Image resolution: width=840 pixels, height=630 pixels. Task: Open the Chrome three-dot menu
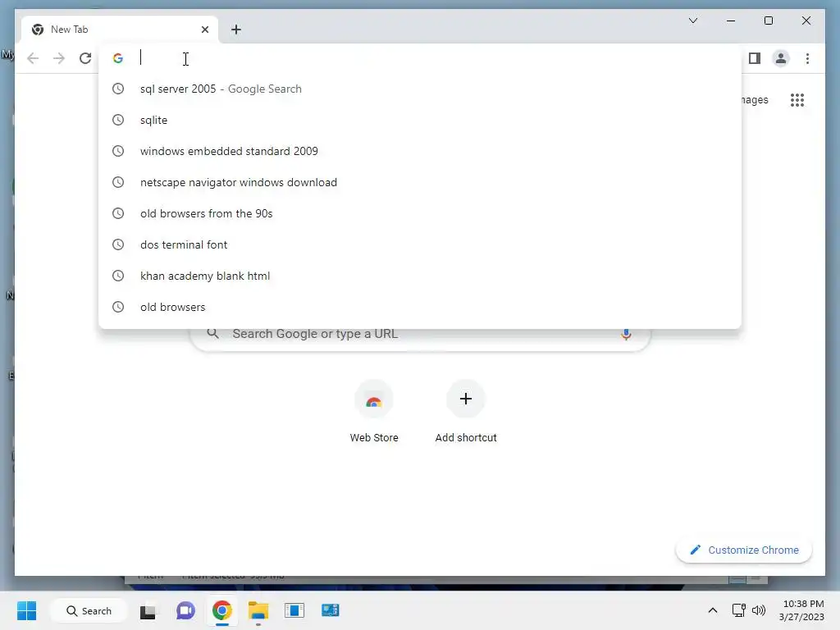[x=807, y=58]
